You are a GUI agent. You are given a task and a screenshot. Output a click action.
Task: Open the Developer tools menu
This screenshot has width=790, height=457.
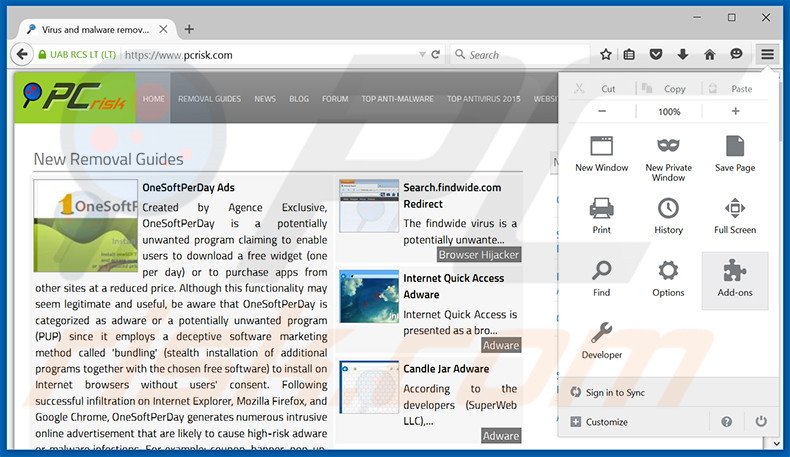[x=602, y=341]
